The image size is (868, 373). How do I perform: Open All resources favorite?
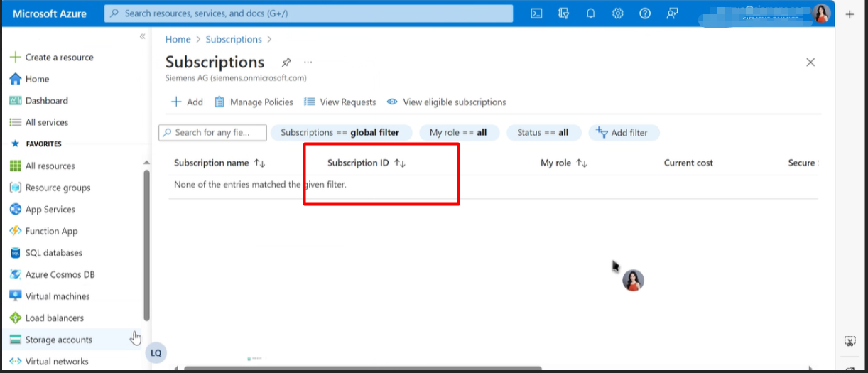(42, 166)
